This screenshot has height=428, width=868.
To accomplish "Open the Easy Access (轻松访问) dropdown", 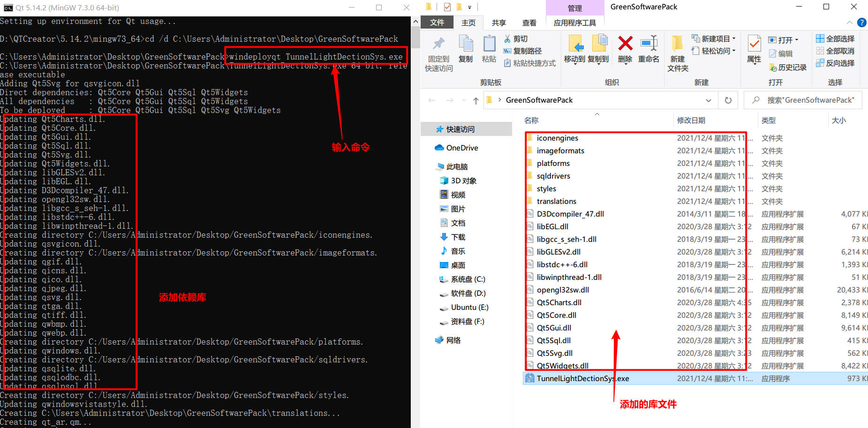I will (714, 51).
